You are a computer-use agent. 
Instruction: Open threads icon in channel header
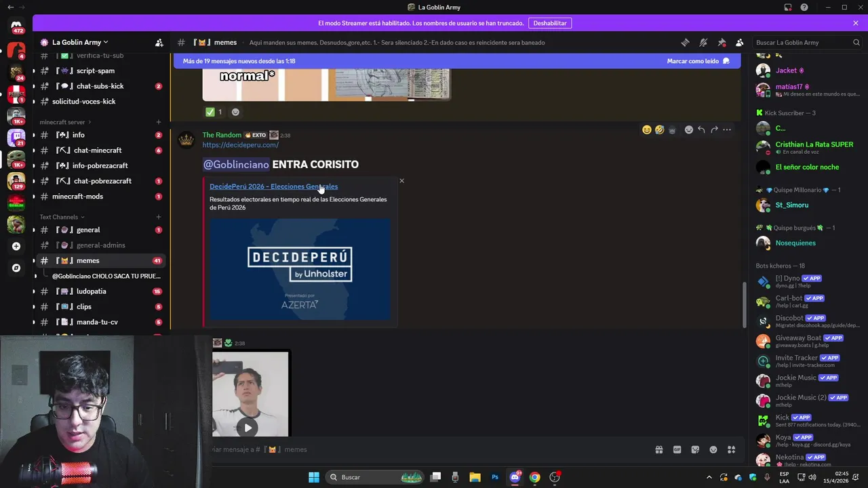685,42
